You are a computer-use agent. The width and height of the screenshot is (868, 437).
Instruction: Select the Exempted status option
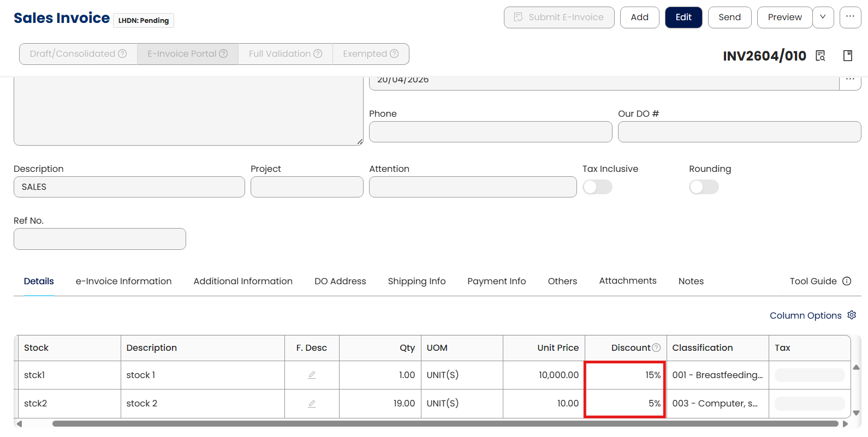pos(371,54)
